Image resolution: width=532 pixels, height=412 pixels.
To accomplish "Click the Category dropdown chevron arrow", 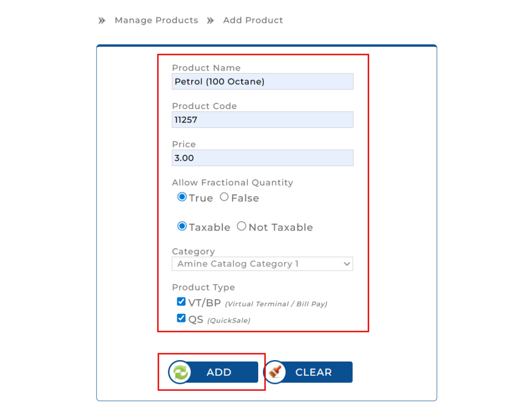I will [347, 264].
